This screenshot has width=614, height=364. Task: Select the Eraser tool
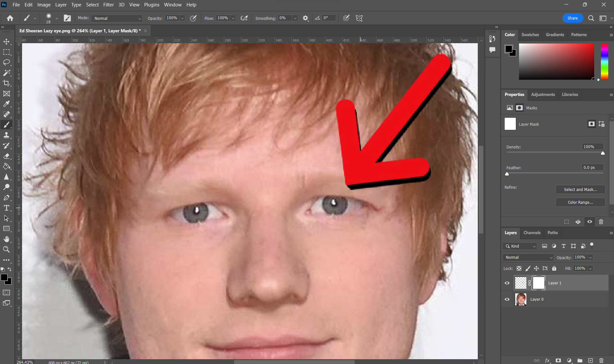tap(6, 156)
